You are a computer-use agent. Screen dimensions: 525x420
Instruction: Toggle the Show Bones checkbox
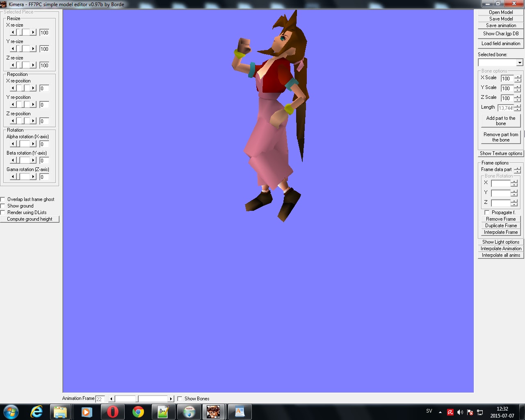tap(180, 399)
